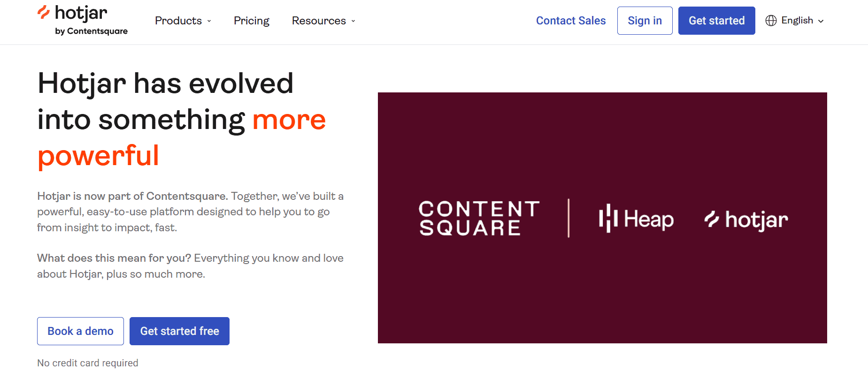868x379 pixels.
Task: Click the hotjar wordmark in the header
Action: (81, 13)
